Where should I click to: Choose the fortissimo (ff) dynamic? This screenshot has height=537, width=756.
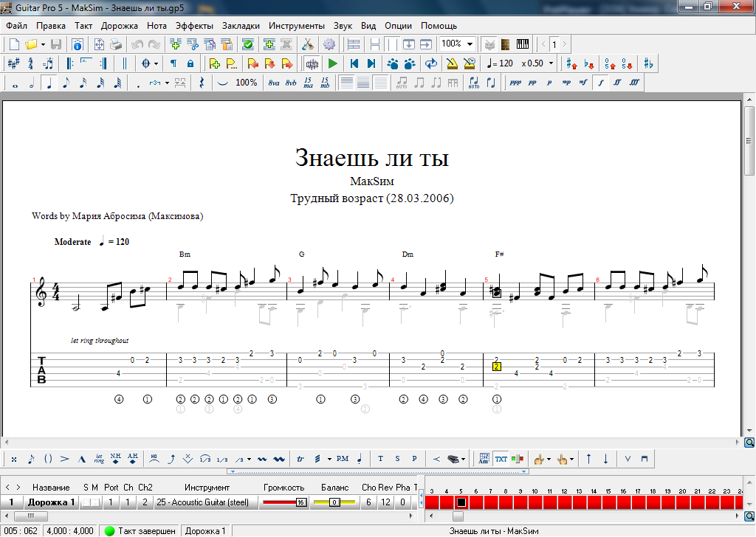point(617,83)
